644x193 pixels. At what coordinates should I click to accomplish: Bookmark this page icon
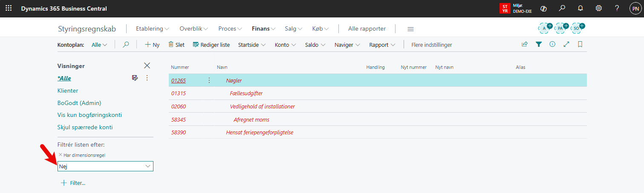(580, 44)
